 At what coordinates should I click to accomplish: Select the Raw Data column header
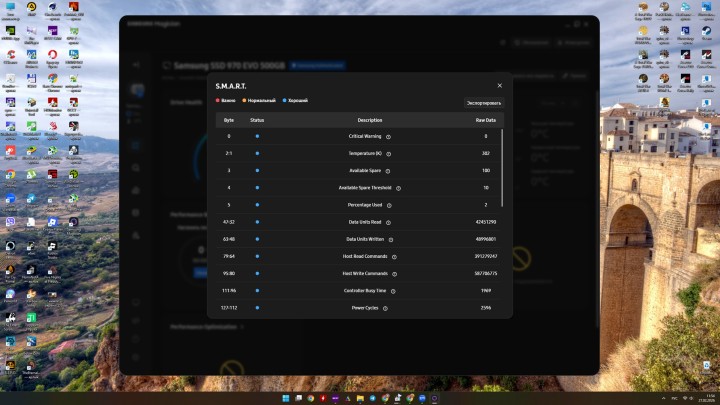(485, 120)
